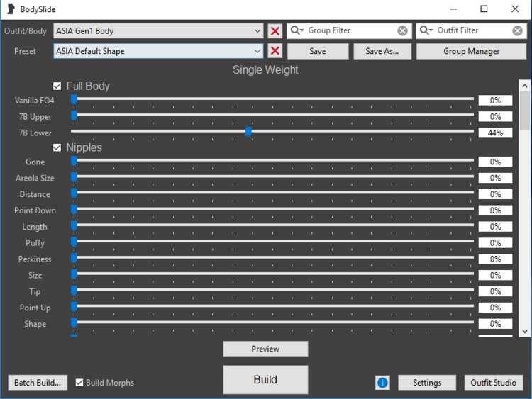Open the Group Manager
This screenshot has width=532, height=399.
tap(471, 51)
